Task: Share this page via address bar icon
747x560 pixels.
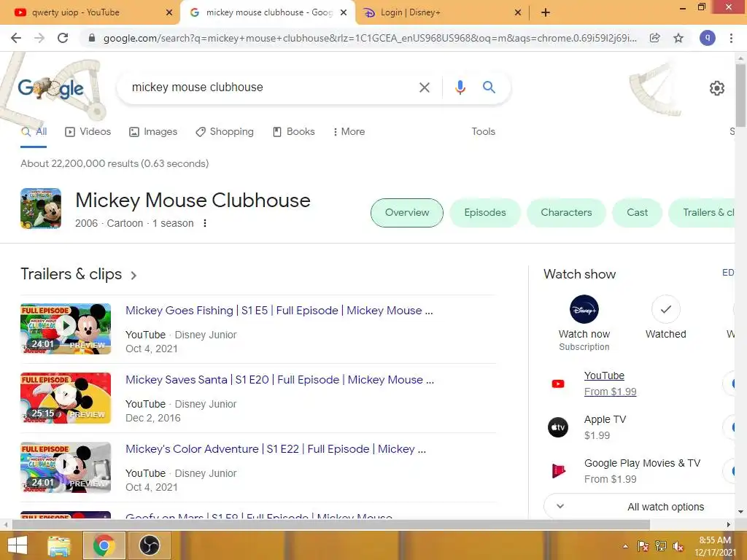Action: click(655, 38)
